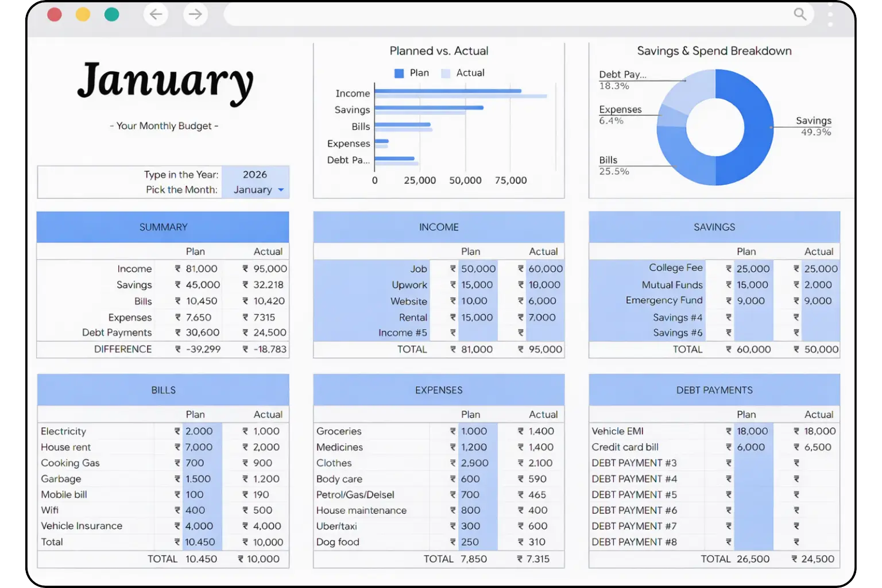Select the College Fee plan cell

pyautogui.click(x=753, y=269)
